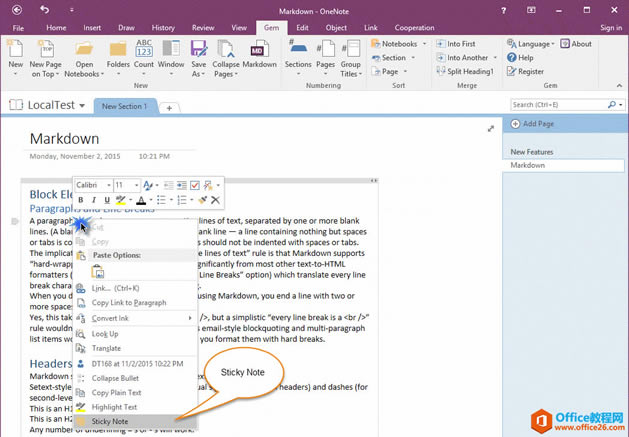Select Sticky Note from the context menu
The height and width of the screenshot is (437, 629).
point(110,421)
